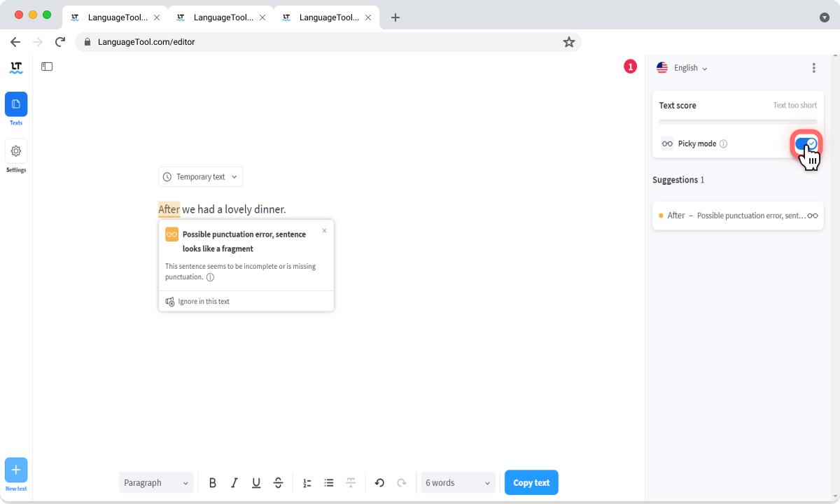This screenshot has height=504, width=840.
Task: Apply strikethrough formatting
Action: point(278,483)
